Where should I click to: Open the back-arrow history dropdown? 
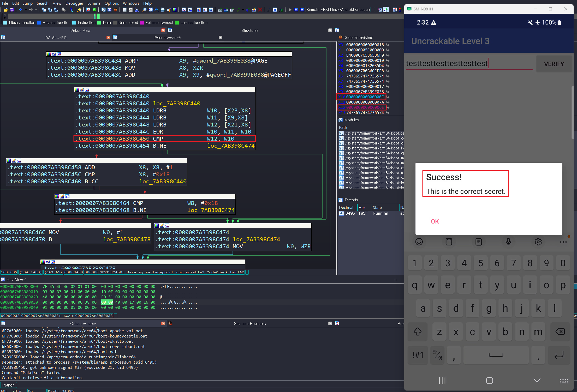26,10
